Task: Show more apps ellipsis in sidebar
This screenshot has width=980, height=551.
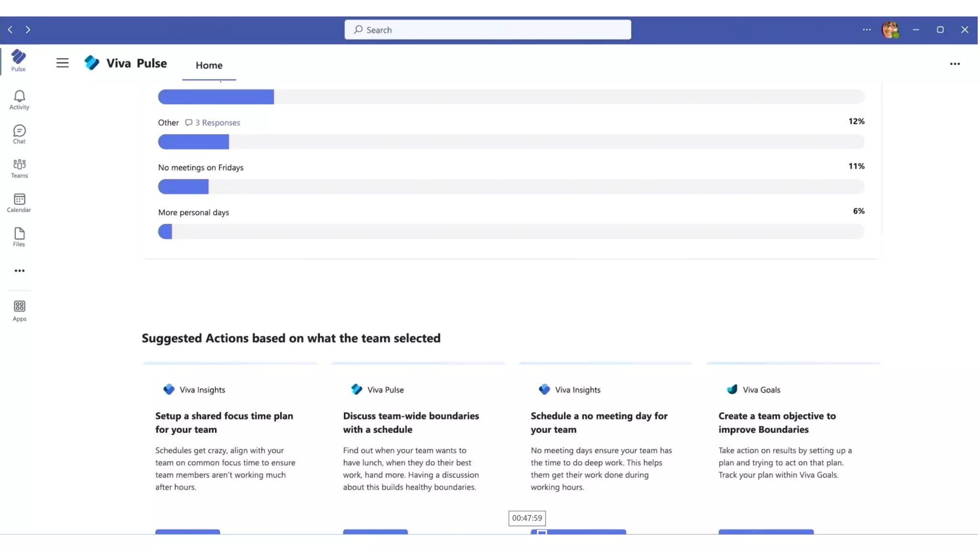Action: point(19,271)
